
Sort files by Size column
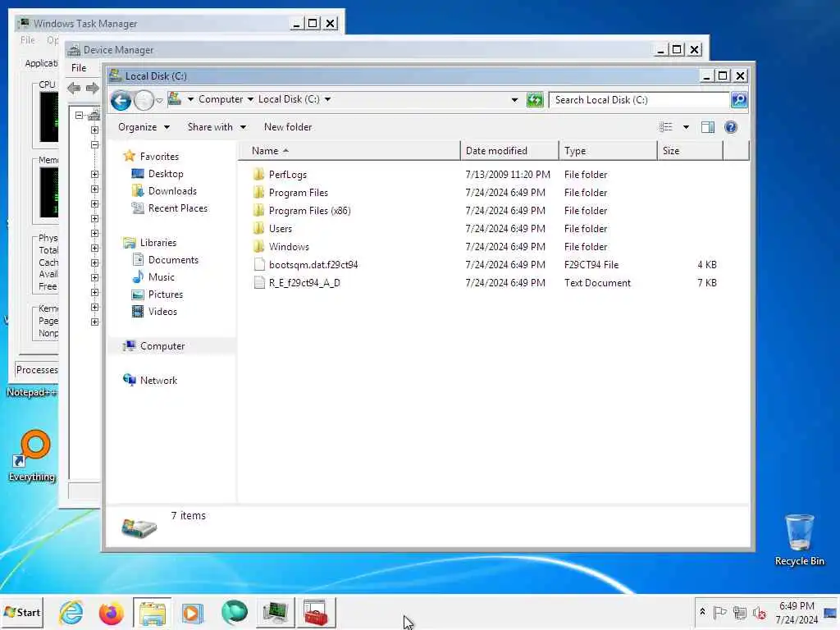690,151
